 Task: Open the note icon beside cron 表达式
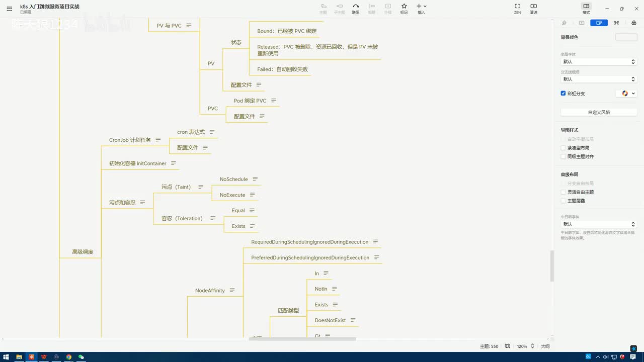(x=212, y=132)
